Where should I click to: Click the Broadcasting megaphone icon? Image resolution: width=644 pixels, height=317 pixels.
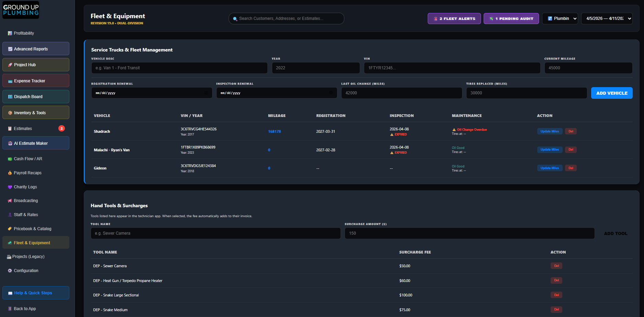click(x=10, y=201)
